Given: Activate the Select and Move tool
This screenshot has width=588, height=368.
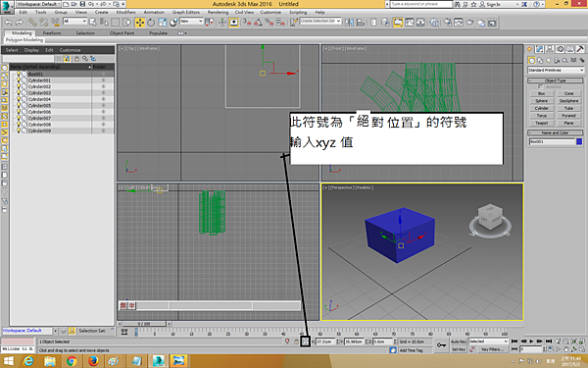Looking at the screenshot, I should 140,23.
